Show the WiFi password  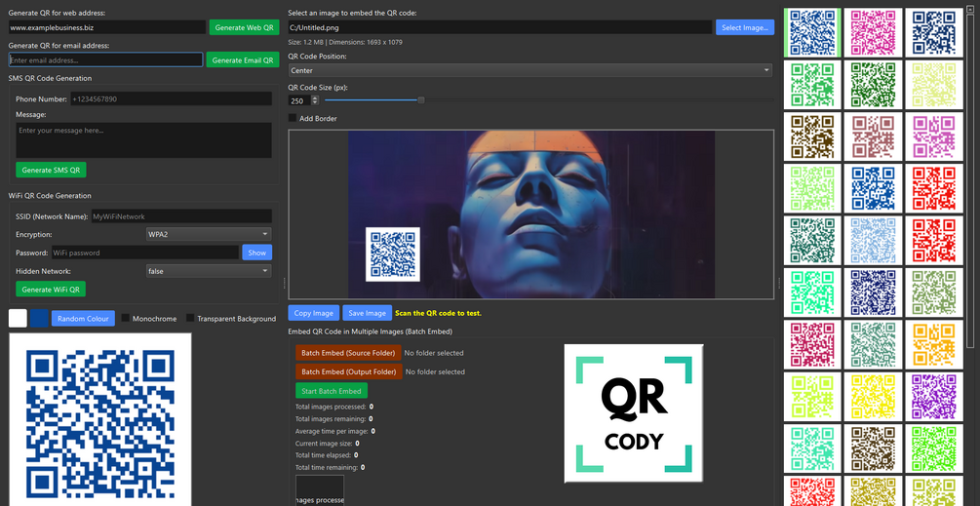point(256,253)
